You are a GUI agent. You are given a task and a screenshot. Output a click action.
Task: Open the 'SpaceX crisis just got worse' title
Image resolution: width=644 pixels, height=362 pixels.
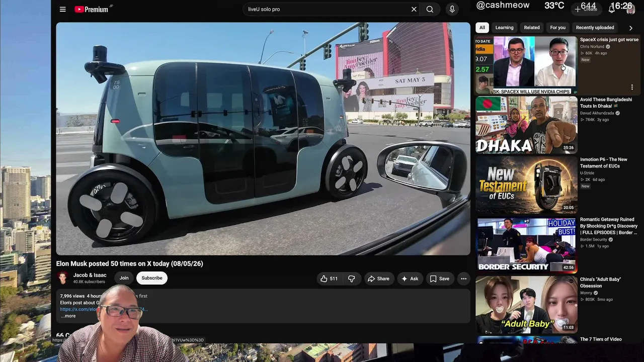[609, 40]
